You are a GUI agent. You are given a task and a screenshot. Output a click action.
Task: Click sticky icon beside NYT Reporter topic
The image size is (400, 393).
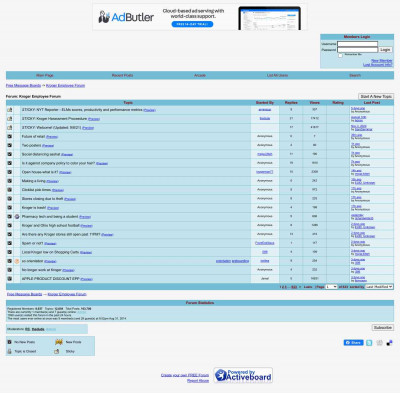pos(9,110)
